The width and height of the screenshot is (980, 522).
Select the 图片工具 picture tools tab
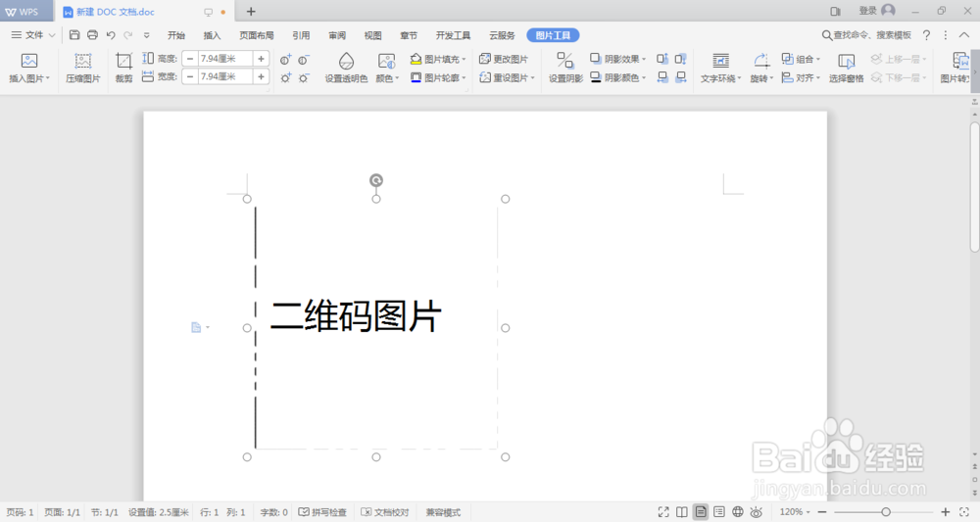tap(553, 35)
